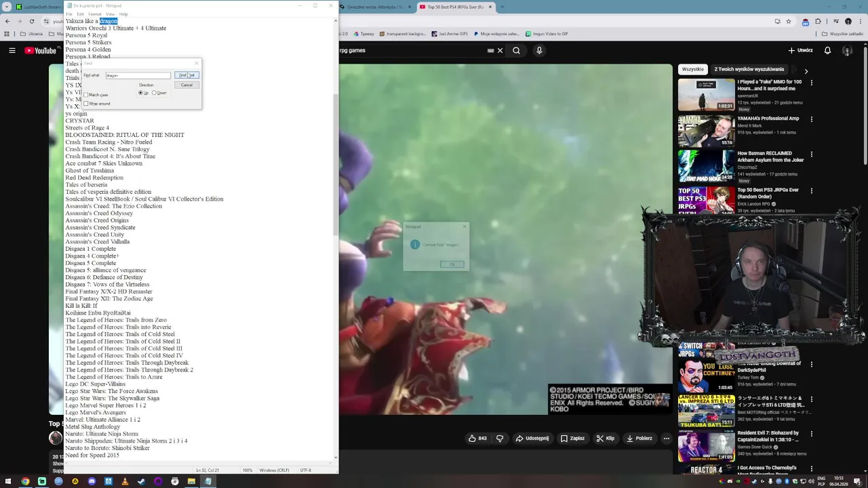Select Up direction radio button
This screenshot has width=868, height=488.
point(140,93)
